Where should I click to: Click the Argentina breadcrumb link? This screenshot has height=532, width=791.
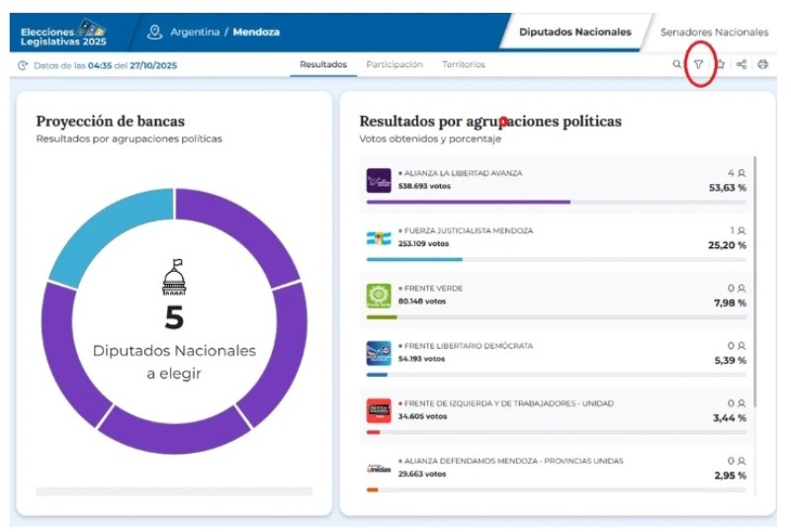point(195,32)
